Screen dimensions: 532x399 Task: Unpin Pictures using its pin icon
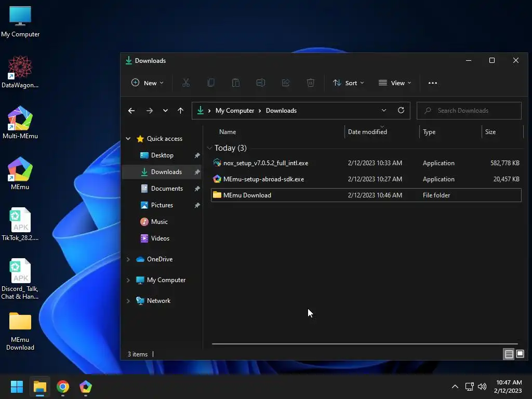coord(197,205)
